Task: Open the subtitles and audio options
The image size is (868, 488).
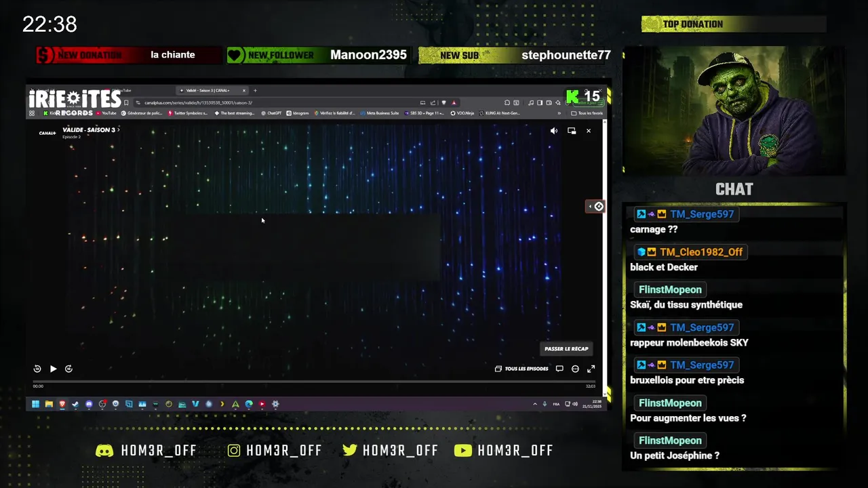Action: 559,369
